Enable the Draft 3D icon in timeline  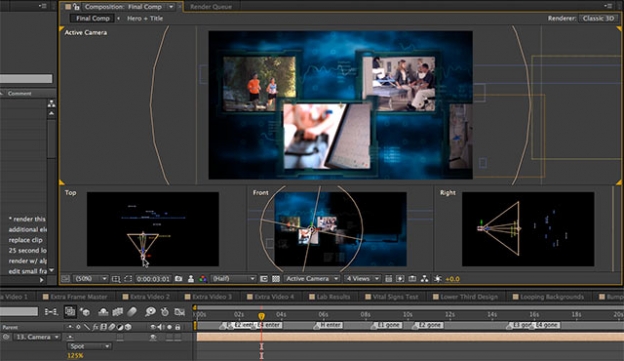coord(85,312)
